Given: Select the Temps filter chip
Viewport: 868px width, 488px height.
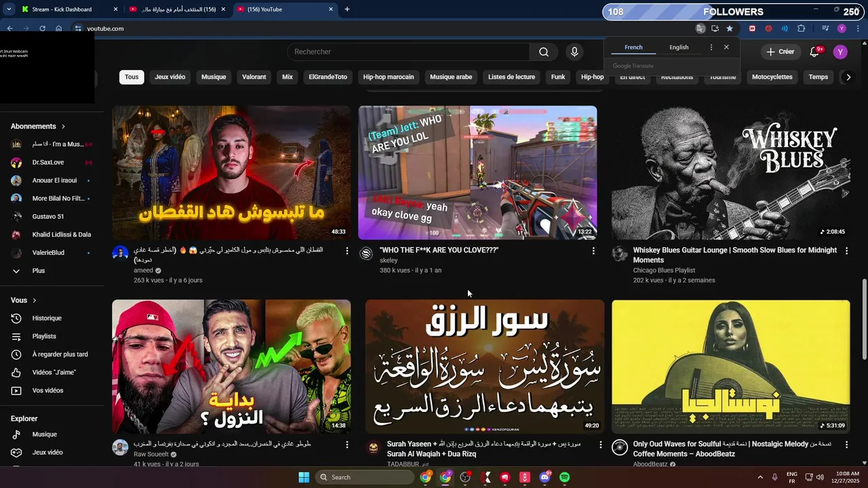Looking at the screenshot, I should [x=818, y=77].
